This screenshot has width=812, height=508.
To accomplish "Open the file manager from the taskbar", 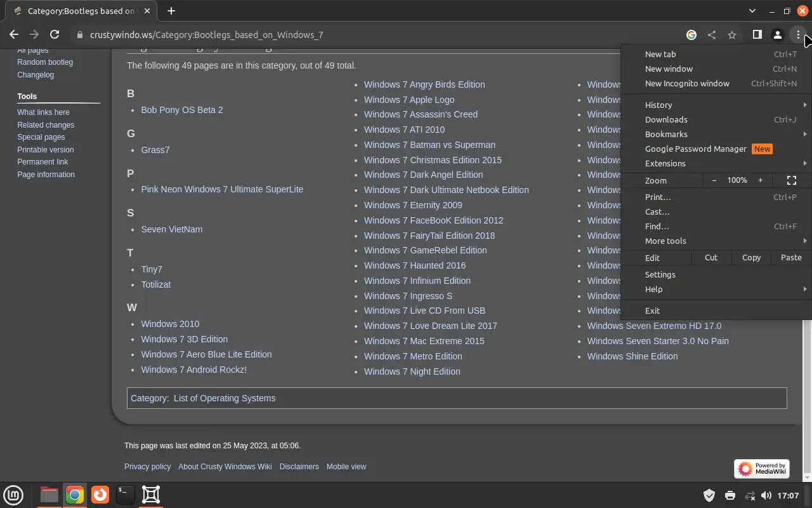I will 49,495.
